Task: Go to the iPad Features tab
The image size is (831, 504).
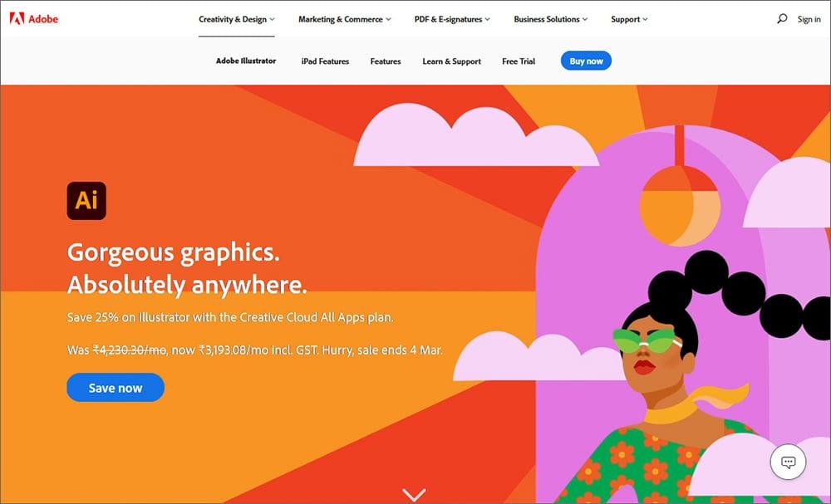Action: click(325, 61)
